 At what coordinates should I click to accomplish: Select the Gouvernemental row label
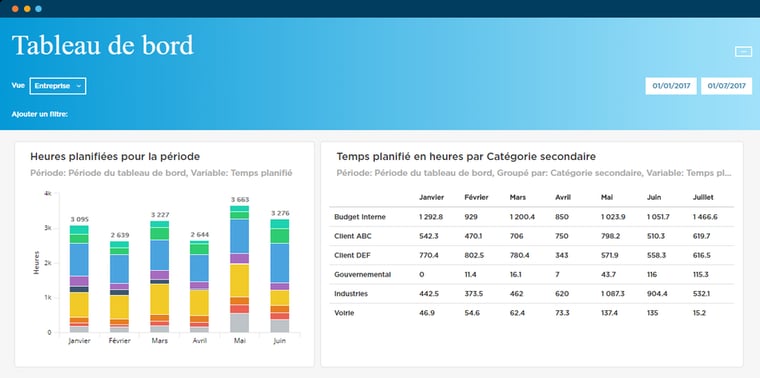click(363, 274)
